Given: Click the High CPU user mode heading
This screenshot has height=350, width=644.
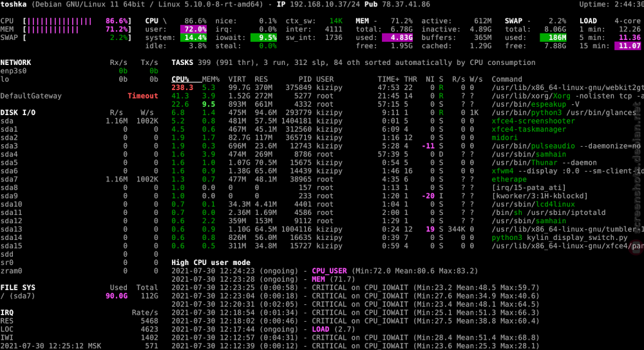Looking at the screenshot, I should click(211, 262).
